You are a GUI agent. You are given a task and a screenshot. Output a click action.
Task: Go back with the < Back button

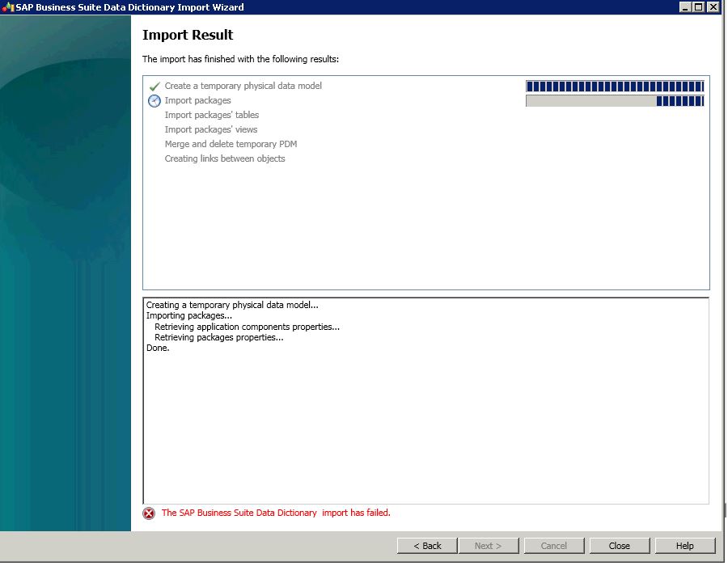click(427, 546)
